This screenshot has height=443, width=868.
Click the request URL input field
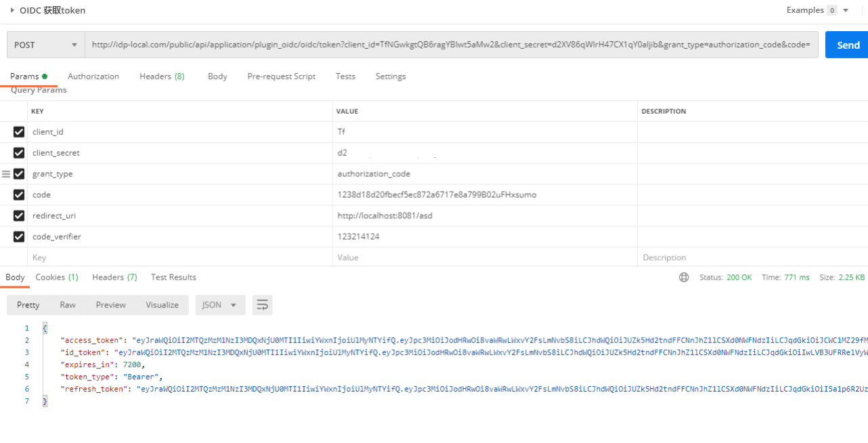click(450, 45)
